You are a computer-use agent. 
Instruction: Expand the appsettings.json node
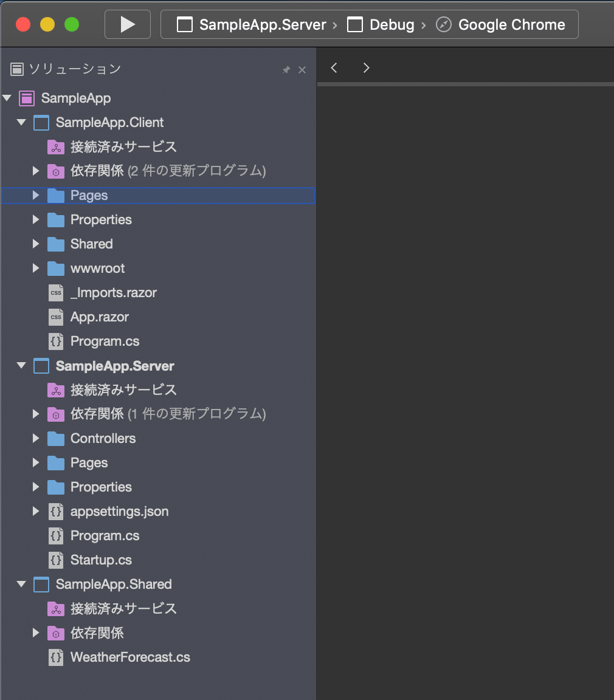coord(36,511)
